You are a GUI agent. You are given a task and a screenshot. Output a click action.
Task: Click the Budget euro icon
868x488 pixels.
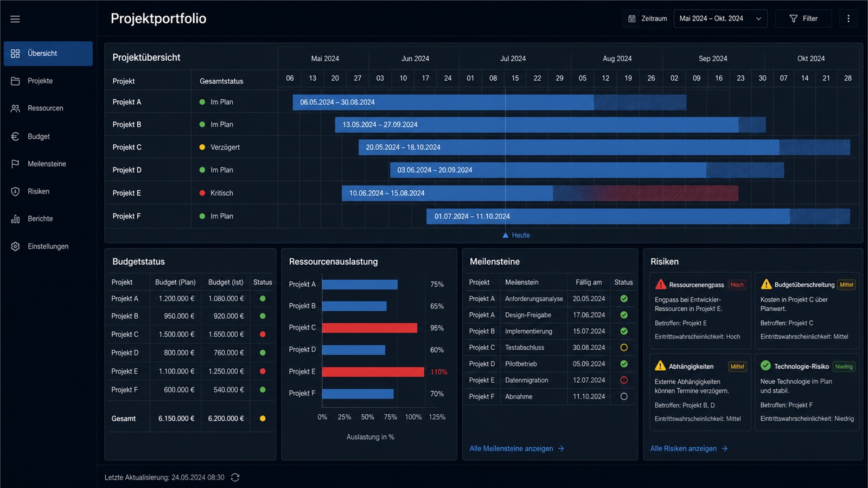coord(15,137)
